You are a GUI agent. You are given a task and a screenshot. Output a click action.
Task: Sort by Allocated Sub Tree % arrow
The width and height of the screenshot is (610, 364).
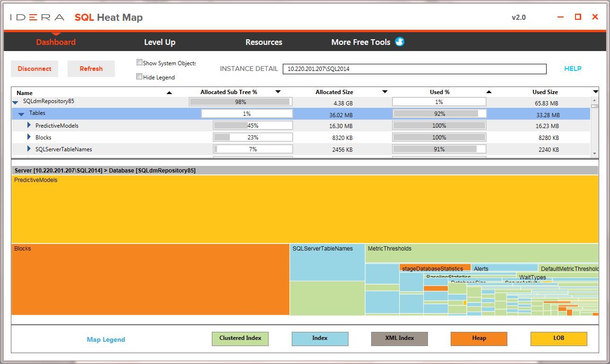pyautogui.click(x=278, y=92)
